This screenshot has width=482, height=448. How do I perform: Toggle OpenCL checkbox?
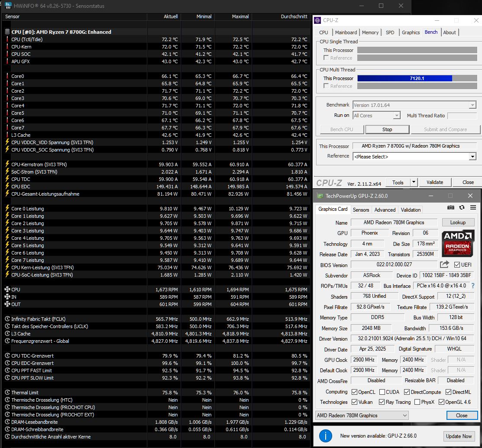[x=354, y=392]
